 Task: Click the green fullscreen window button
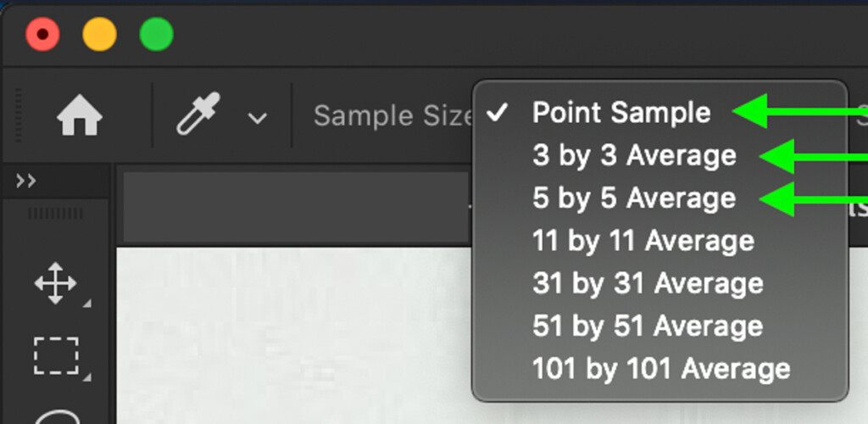click(156, 34)
